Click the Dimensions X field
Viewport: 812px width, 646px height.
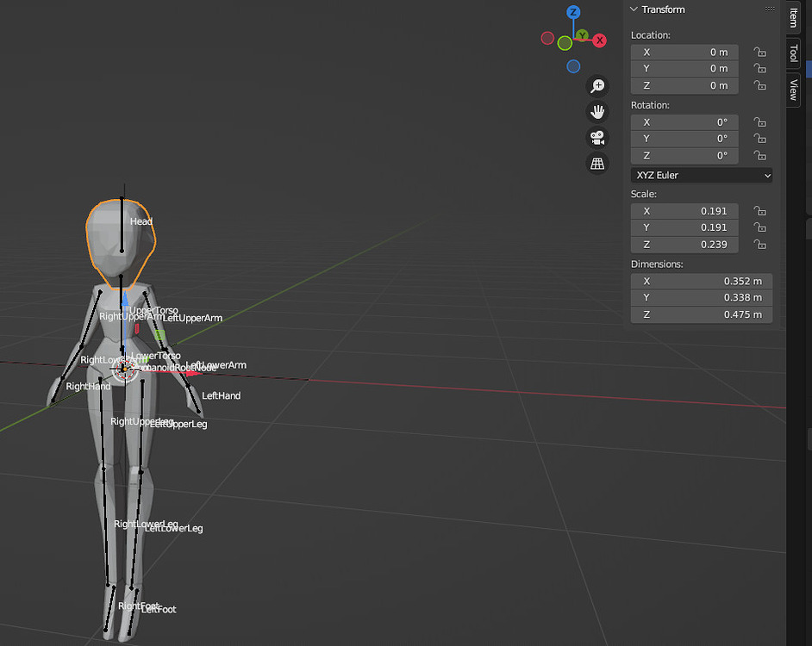(702, 281)
